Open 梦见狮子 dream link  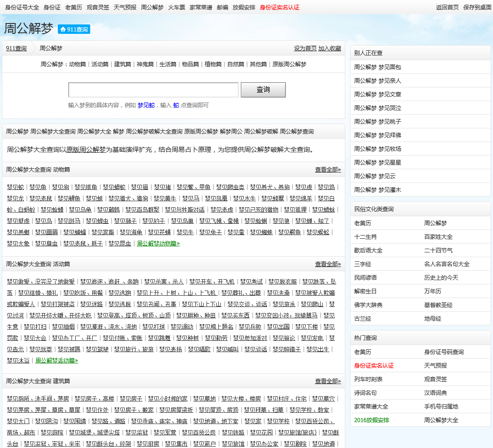point(126,221)
